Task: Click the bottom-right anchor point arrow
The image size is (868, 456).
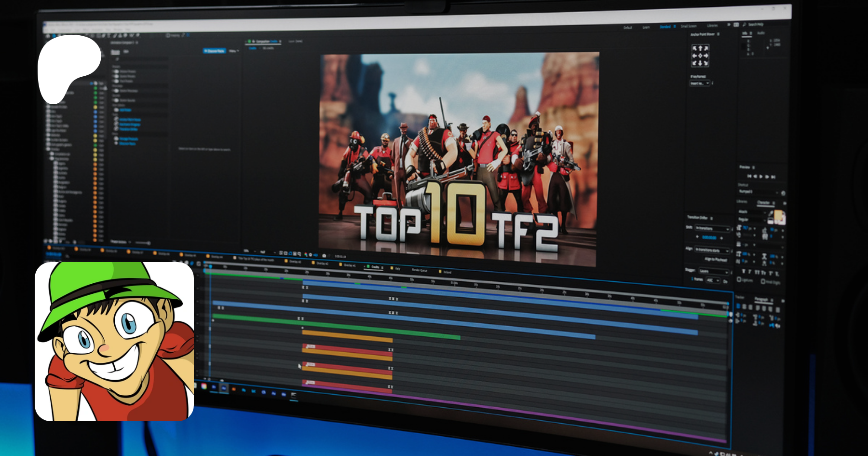Action: tap(706, 63)
